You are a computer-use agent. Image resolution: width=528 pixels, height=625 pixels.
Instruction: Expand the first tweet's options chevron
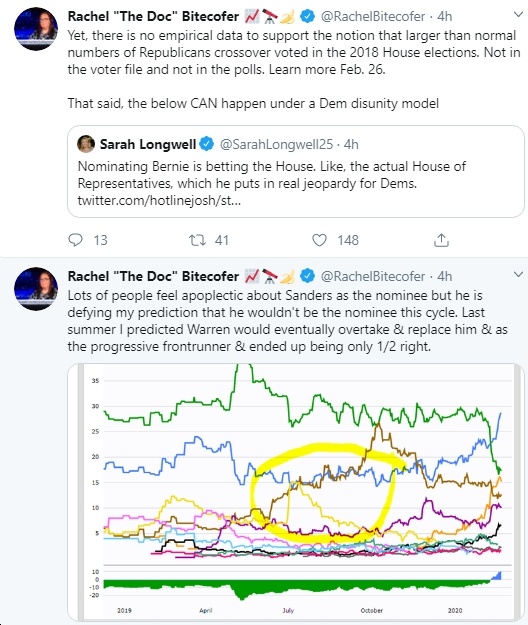518,15
